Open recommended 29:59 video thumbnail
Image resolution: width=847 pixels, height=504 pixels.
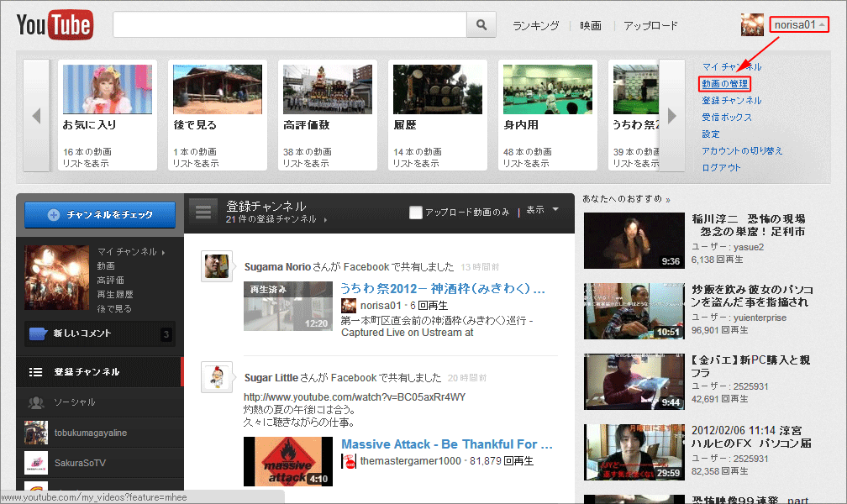click(634, 452)
